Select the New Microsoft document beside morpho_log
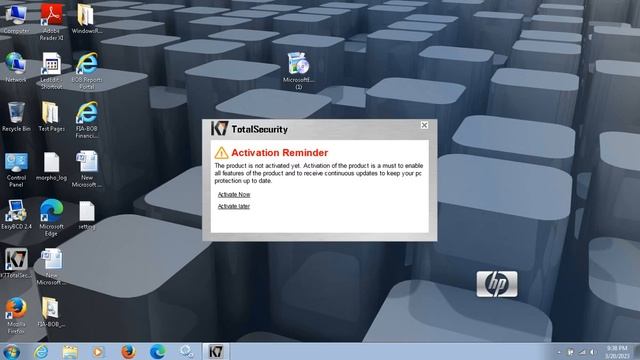Image resolution: width=640 pixels, height=360 pixels. coord(87,170)
